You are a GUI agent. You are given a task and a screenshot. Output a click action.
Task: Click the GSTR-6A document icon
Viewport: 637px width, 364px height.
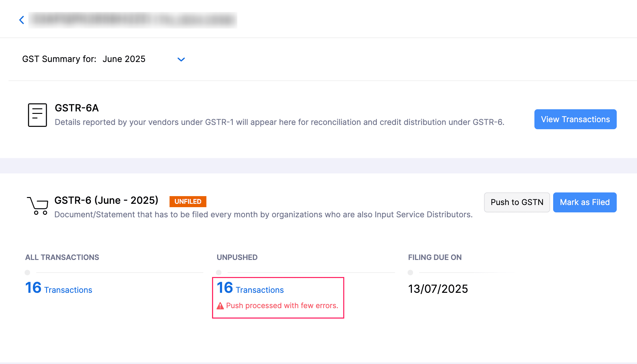point(37,115)
